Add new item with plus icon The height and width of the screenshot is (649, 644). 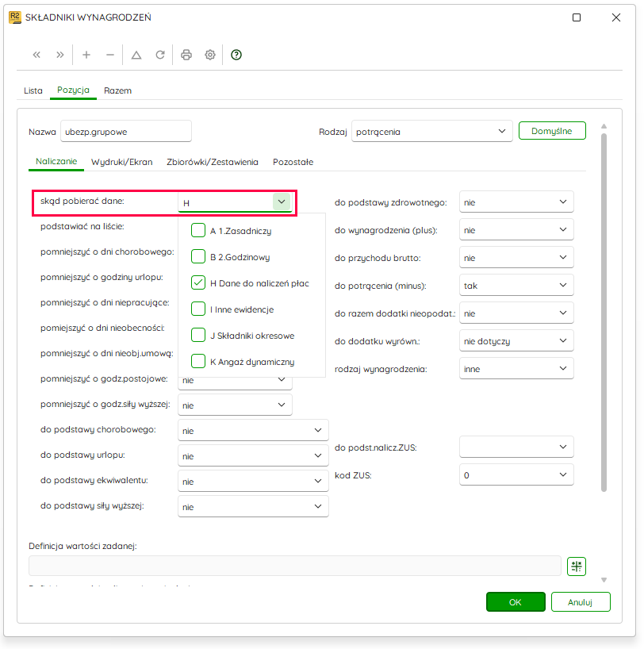(86, 55)
